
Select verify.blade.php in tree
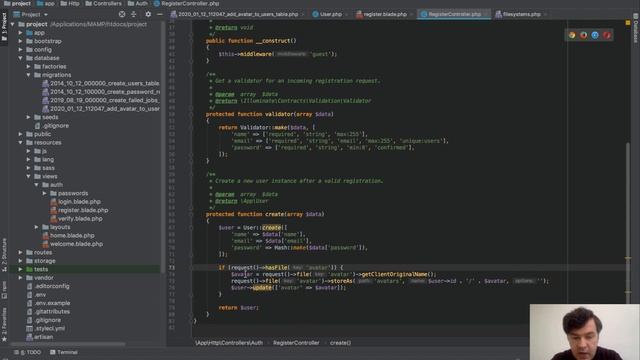[x=76, y=219]
